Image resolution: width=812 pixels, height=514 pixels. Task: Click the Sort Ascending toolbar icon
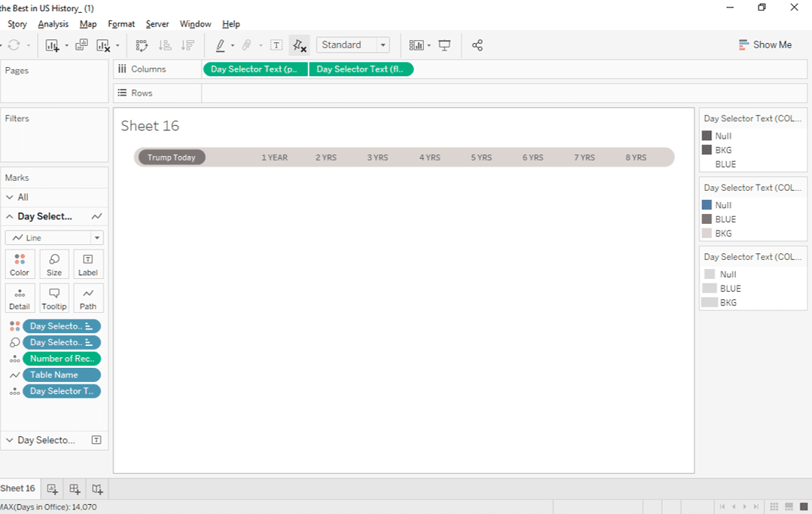tap(164, 45)
